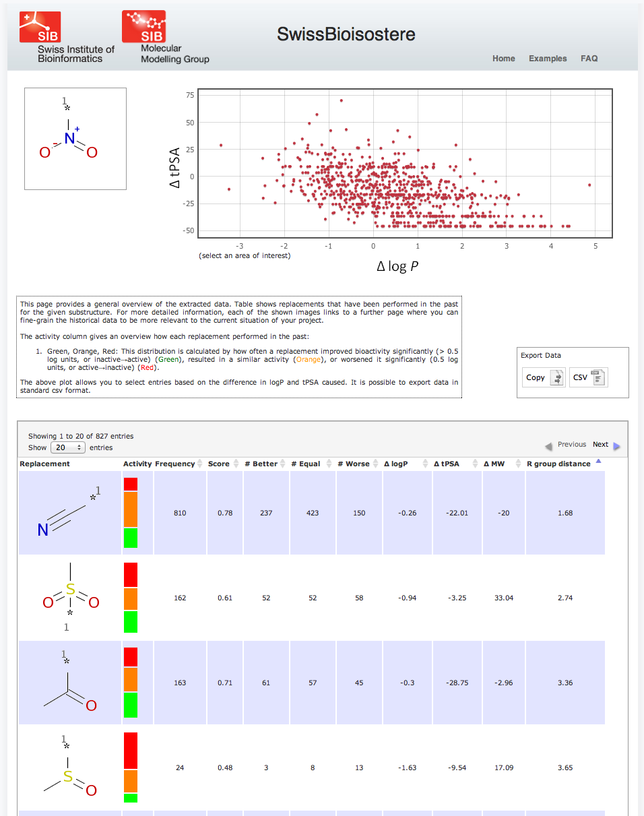
Task: Click activity bar in the 162 frequency row
Action: point(131,598)
